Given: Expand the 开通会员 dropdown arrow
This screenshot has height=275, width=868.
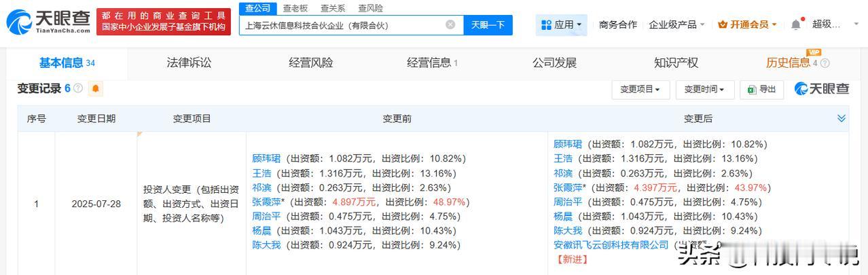Looking at the screenshot, I should 774,25.
